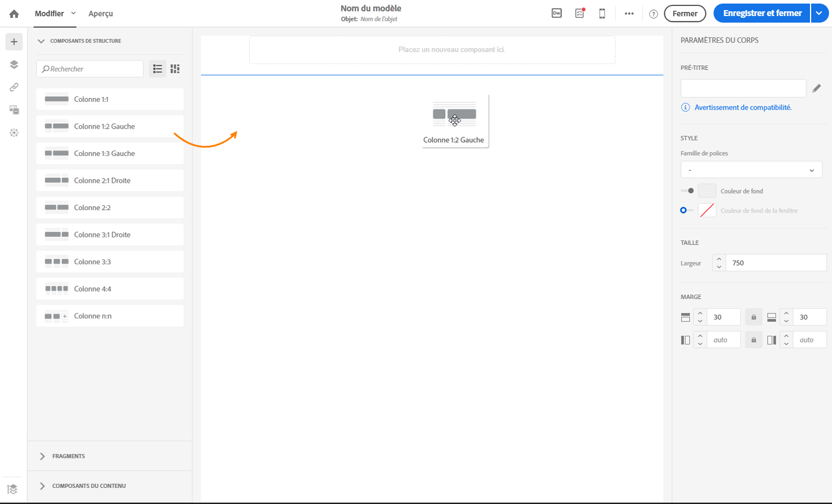Open the more options ellipsis
The image size is (832, 504).
629,14
